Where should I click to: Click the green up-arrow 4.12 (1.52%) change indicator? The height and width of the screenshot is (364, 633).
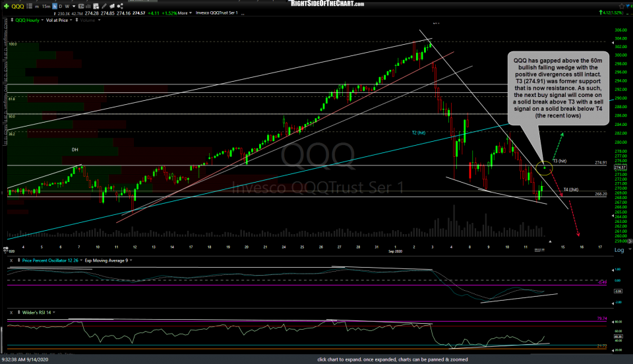(x=611, y=13)
